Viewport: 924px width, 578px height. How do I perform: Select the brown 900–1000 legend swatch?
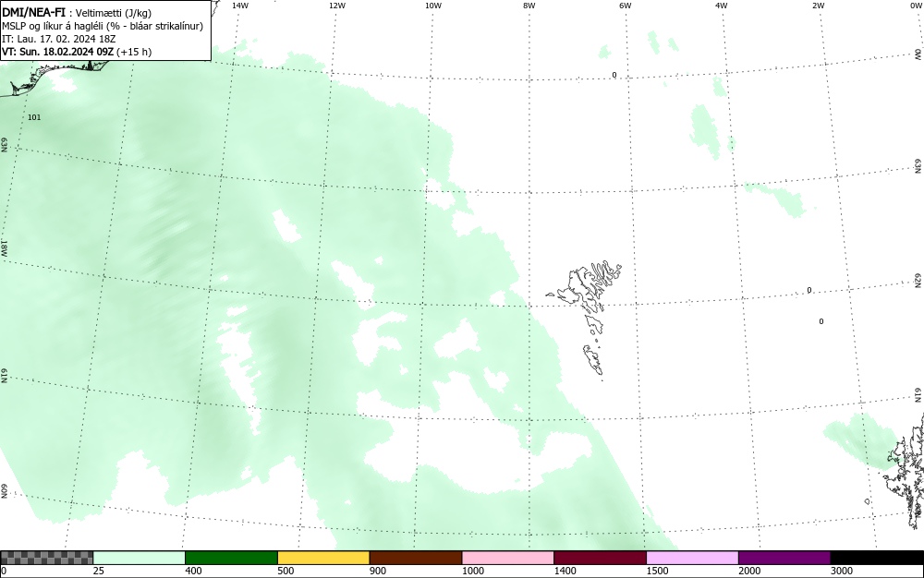(416, 558)
